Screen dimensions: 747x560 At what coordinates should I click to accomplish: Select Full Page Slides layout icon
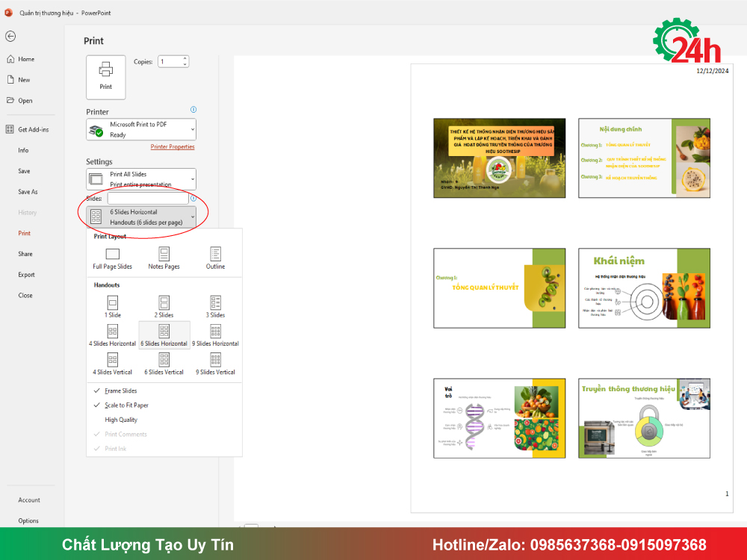[113, 254]
